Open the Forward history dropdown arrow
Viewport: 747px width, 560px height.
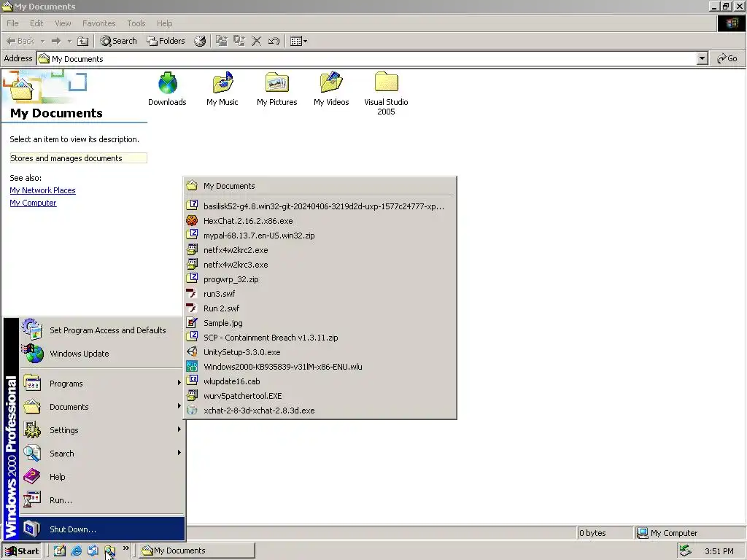point(69,41)
